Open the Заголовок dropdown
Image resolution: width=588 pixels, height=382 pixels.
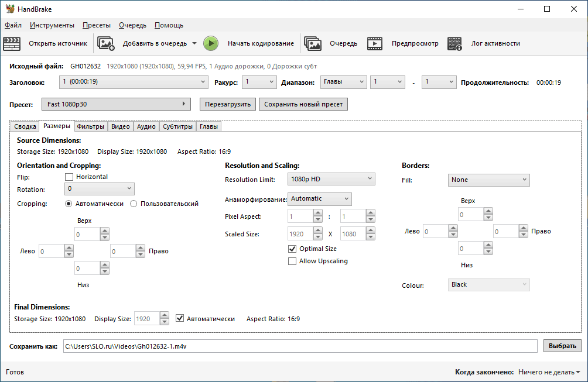(x=134, y=82)
